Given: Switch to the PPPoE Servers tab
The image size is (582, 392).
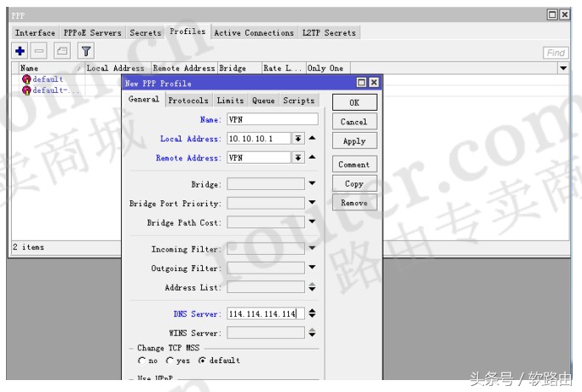Looking at the screenshot, I should (92, 32).
